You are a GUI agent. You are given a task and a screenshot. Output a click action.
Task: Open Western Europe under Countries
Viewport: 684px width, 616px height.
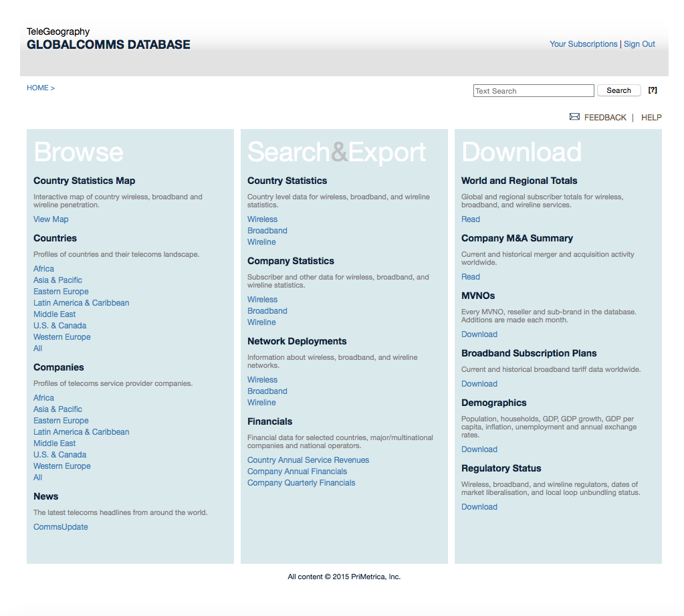click(62, 337)
